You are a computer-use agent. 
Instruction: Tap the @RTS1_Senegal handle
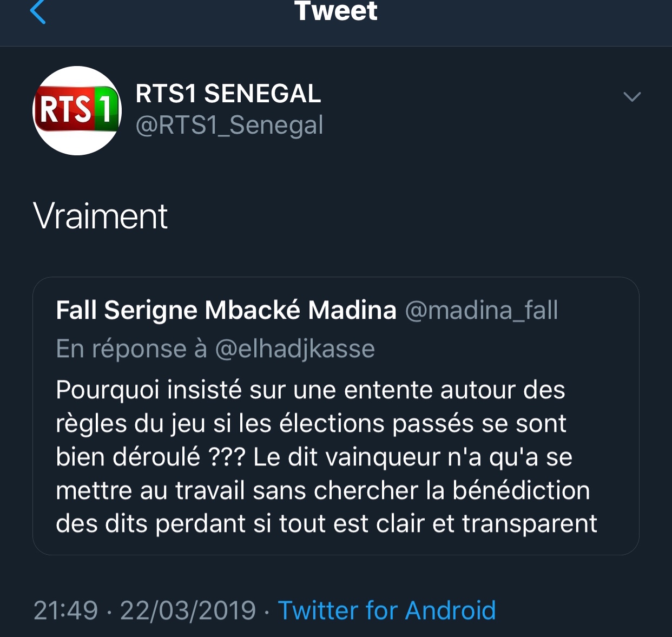(229, 125)
